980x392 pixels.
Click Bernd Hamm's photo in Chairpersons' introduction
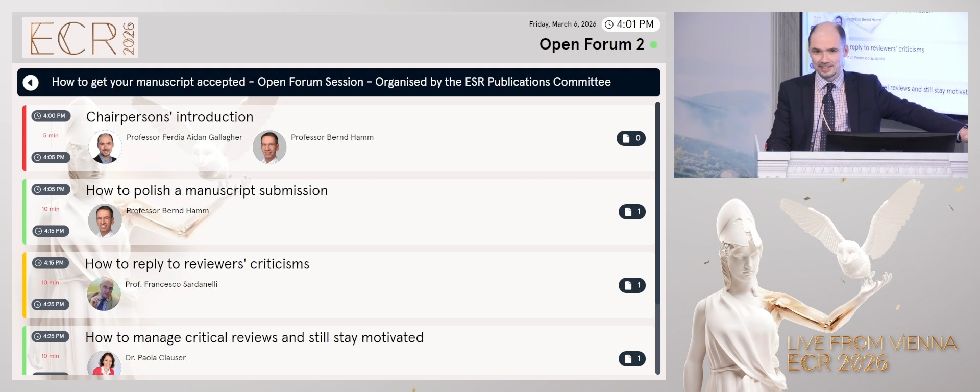click(x=269, y=147)
